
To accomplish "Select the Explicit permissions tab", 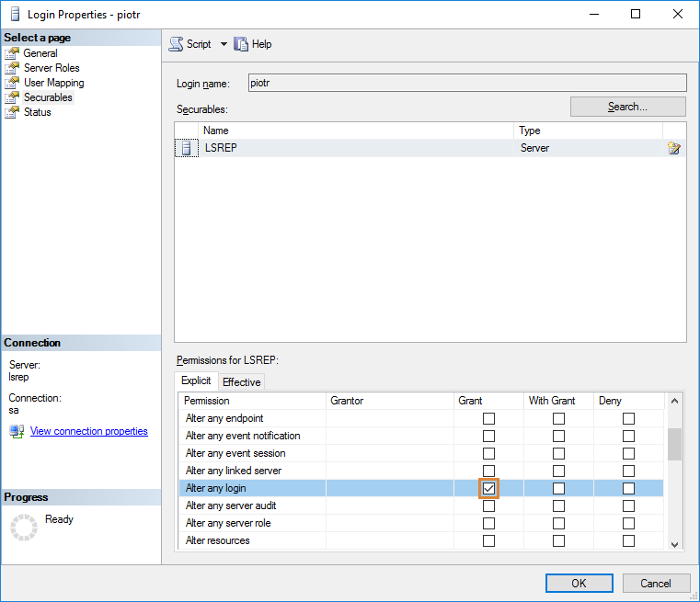I will 196,381.
